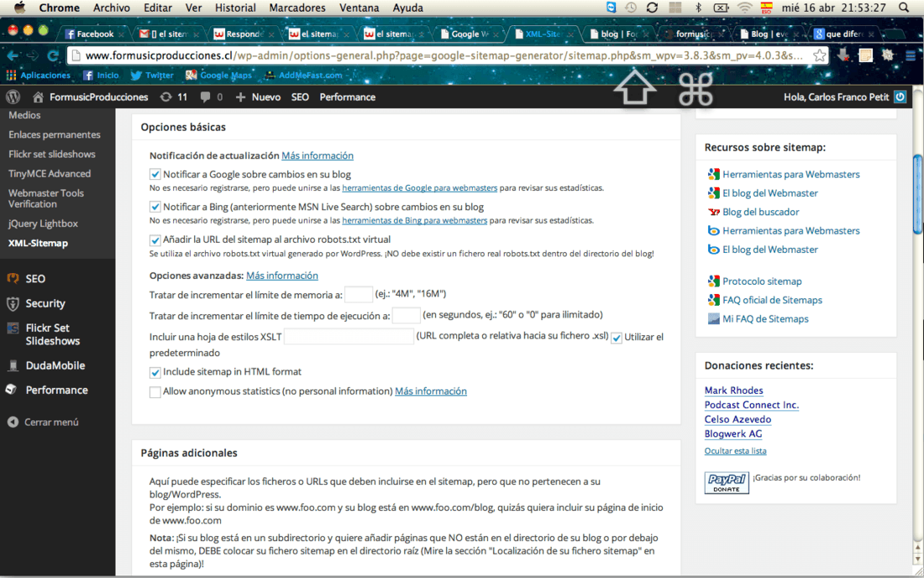Uncheck Notificar a Bing sobre cambios

(155, 207)
